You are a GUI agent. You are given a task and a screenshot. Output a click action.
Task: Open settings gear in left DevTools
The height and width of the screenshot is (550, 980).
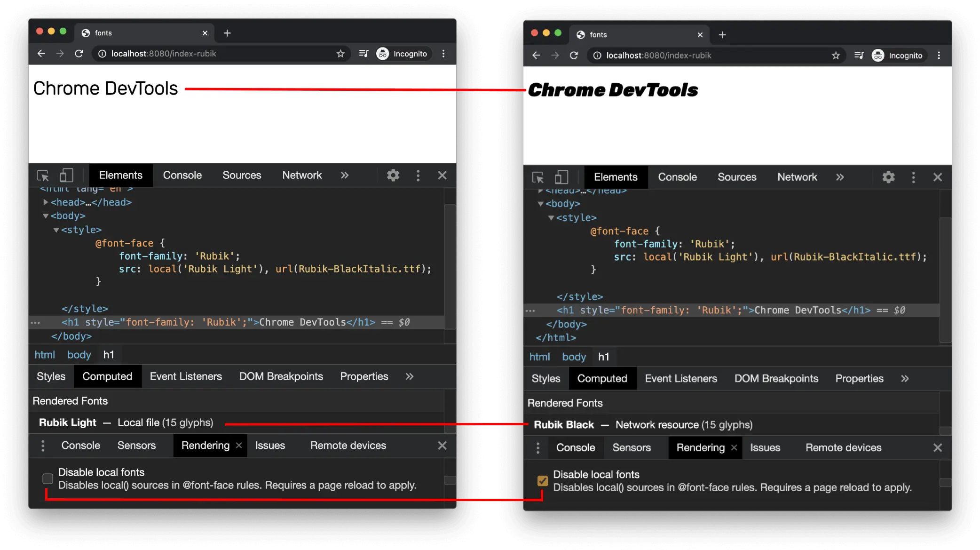tap(393, 175)
